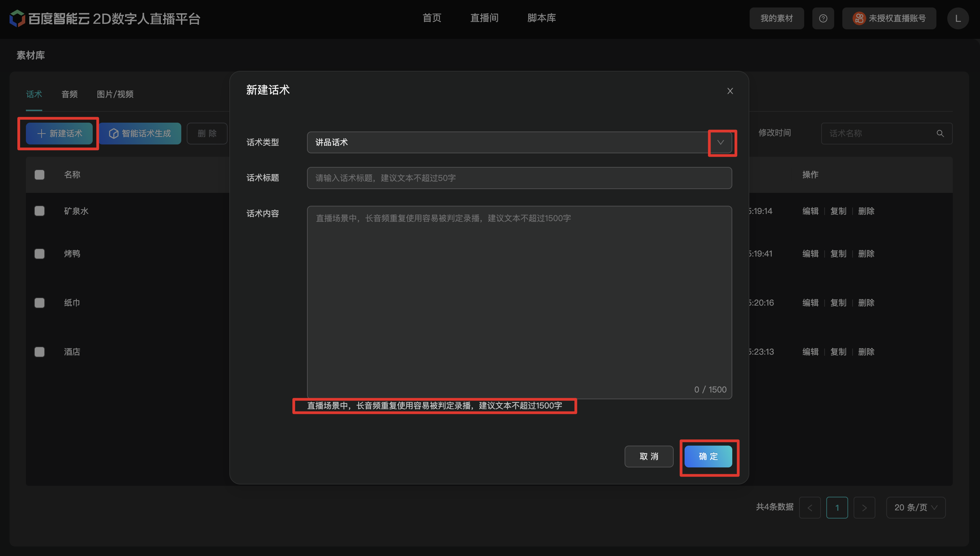
Task: Close the 新建话术 dialog with X icon
Action: pos(730,91)
